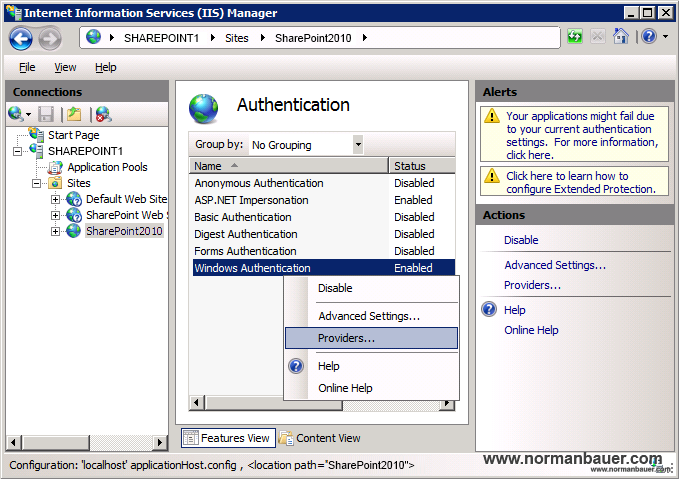Go back with the blue Back arrow

click(x=20, y=39)
